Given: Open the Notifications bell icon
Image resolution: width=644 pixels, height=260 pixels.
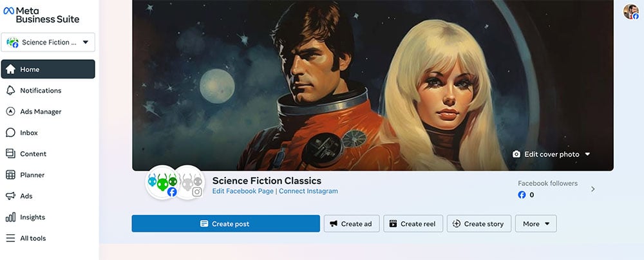Looking at the screenshot, I should click(10, 91).
